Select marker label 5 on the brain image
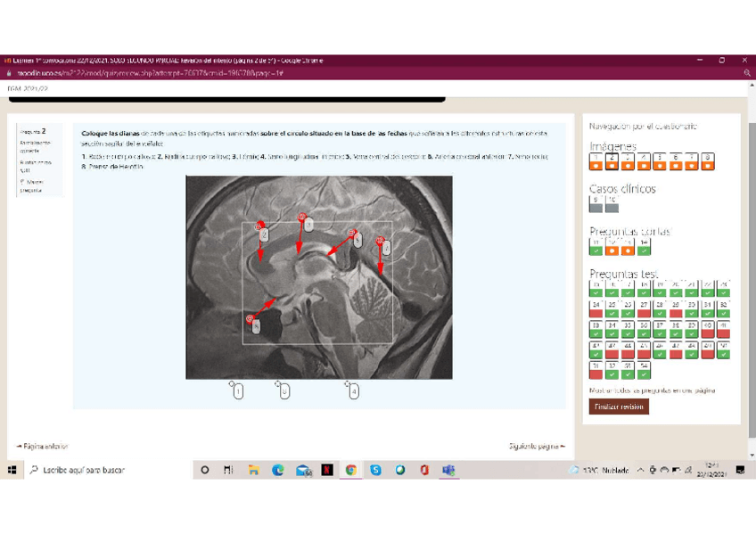The image size is (756, 534). [x=357, y=240]
